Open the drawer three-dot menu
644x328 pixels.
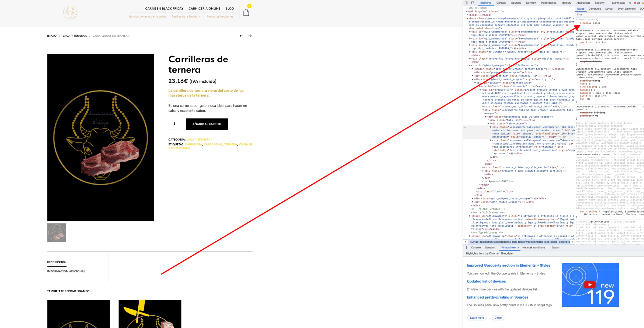click(466, 248)
